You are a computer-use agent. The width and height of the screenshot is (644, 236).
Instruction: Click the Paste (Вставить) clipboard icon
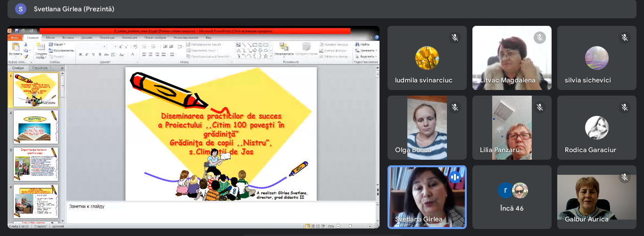point(15,47)
